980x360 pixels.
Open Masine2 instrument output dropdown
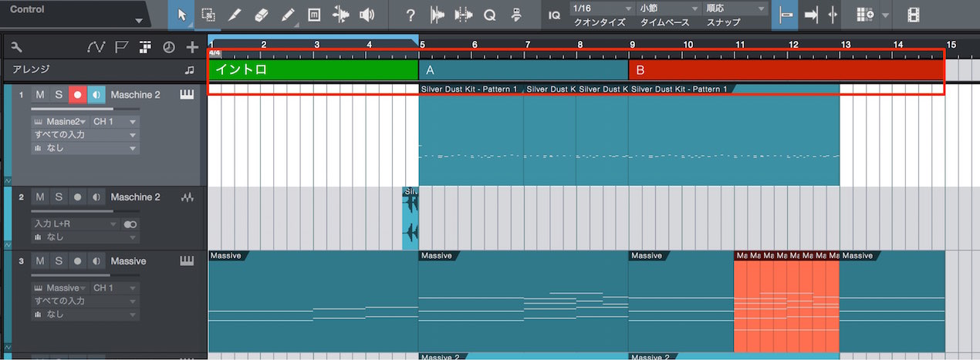59,122
